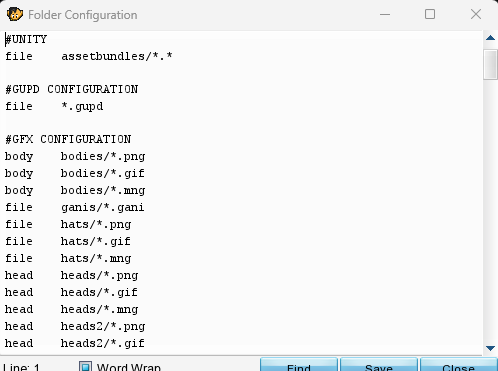
Task: Click the Find button
Action: point(299,365)
